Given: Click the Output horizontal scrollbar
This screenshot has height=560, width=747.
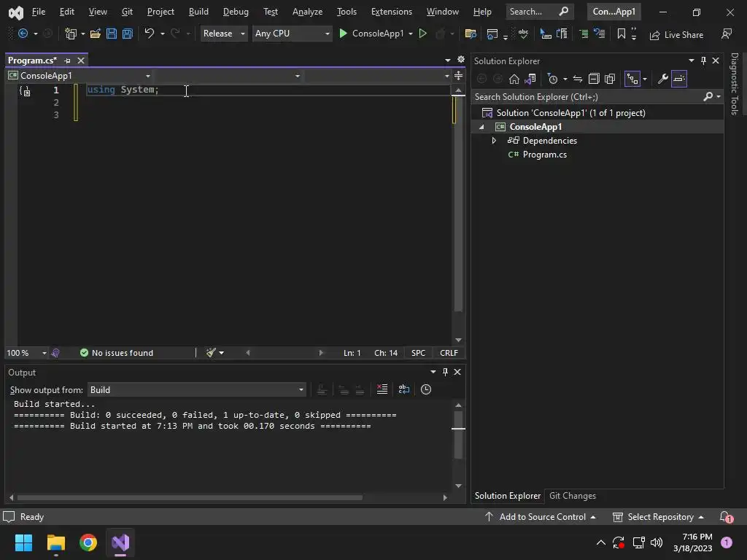Looking at the screenshot, I should click(190, 497).
